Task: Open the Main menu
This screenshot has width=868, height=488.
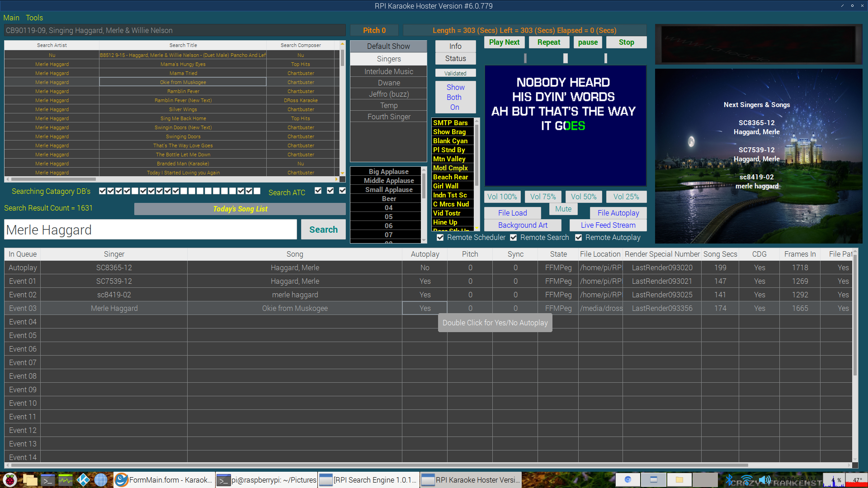Action: tap(11, 18)
